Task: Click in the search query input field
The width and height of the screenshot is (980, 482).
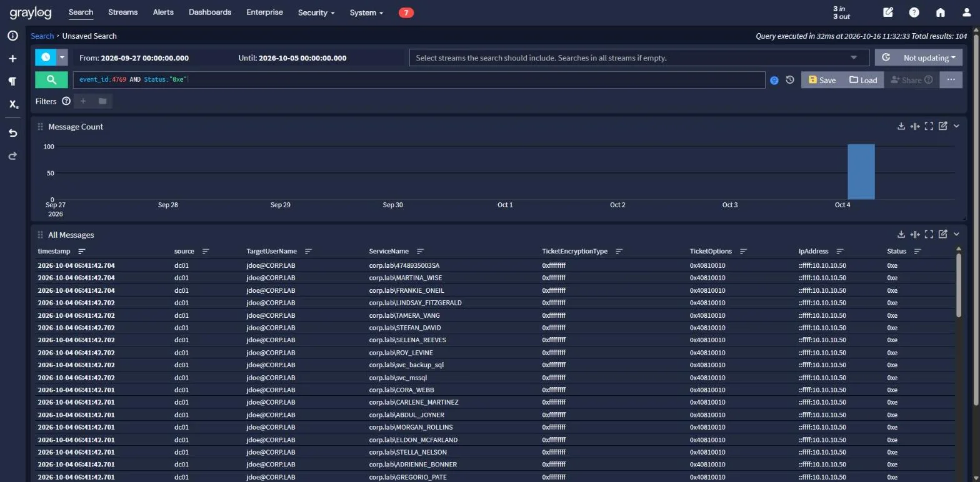Action: coord(419,80)
